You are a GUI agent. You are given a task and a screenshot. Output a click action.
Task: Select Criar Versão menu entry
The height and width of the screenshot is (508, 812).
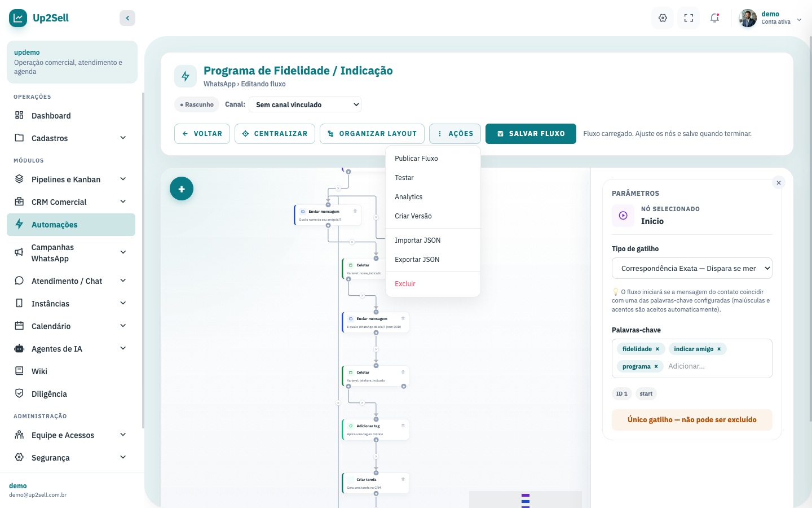(x=433, y=216)
